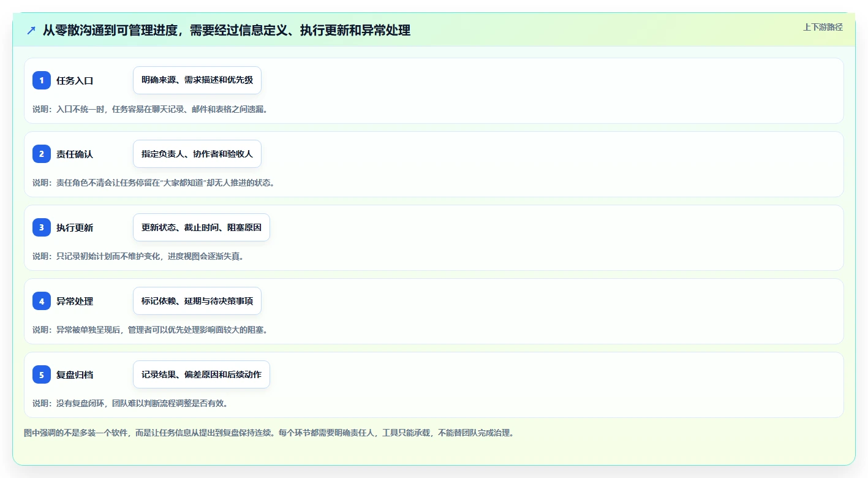Select the 复盘归档 step title
The width and height of the screenshot is (868, 478).
pyautogui.click(x=75, y=375)
